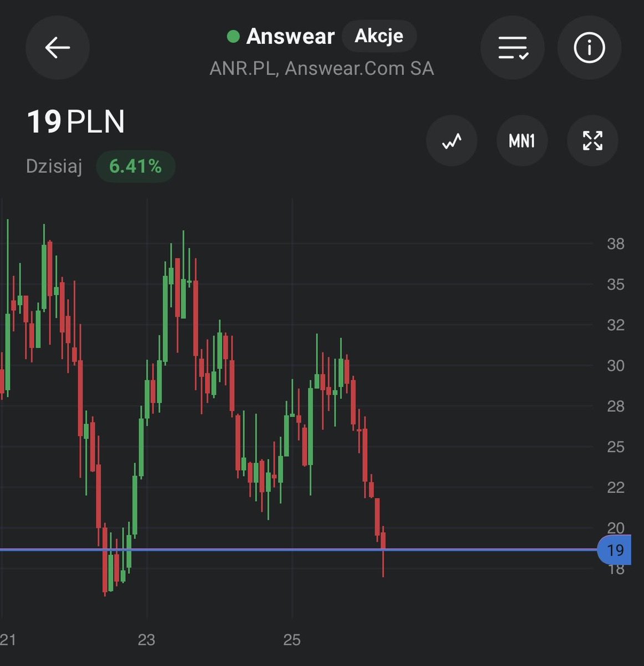The image size is (644, 666).
Task: Tap the Akcje tag
Action: 379,36
